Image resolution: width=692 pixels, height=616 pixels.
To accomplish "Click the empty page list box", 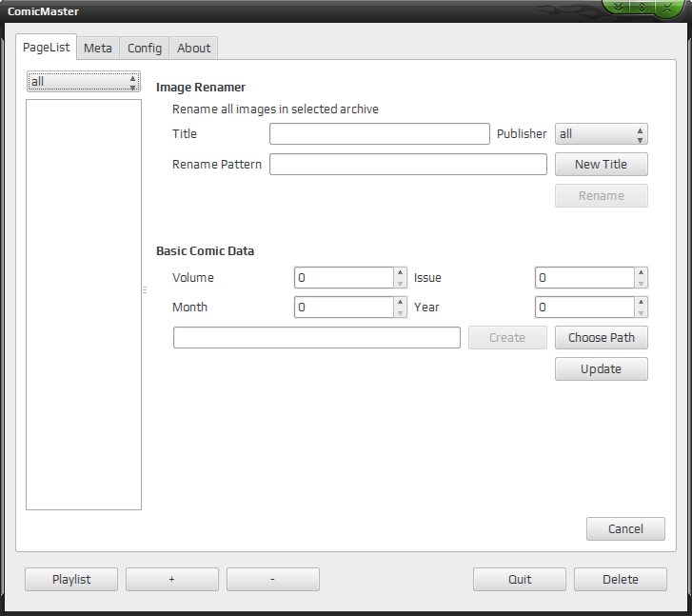I will tap(84, 305).
